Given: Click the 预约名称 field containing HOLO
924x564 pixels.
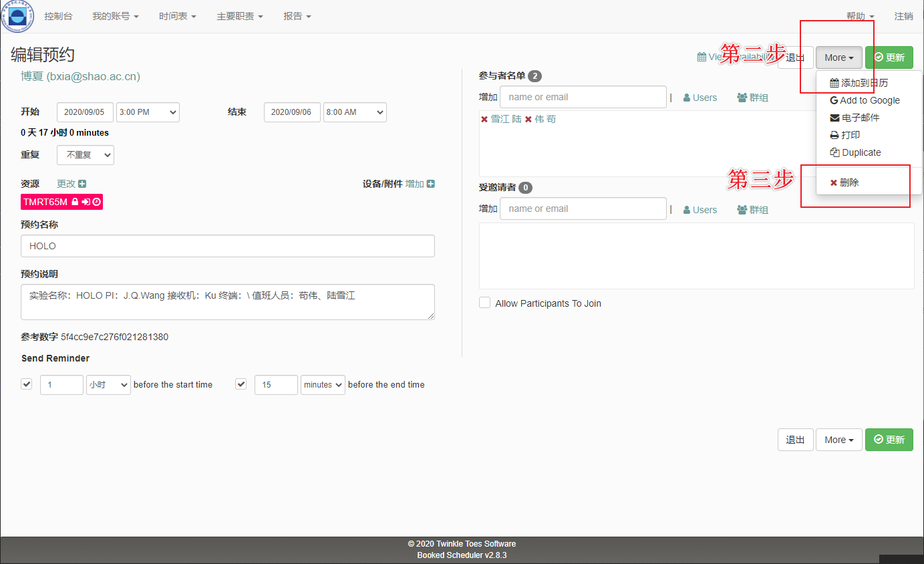Looking at the screenshot, I should (x=228, y=246).
